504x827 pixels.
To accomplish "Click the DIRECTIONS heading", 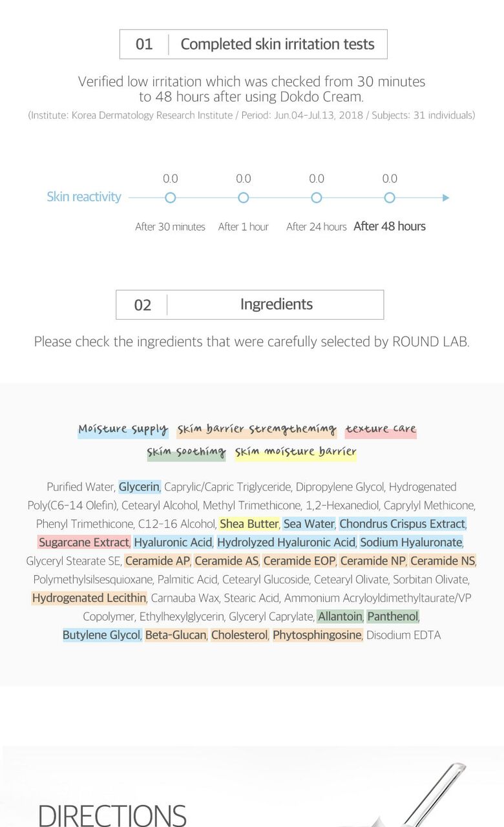I will (112, 815).
